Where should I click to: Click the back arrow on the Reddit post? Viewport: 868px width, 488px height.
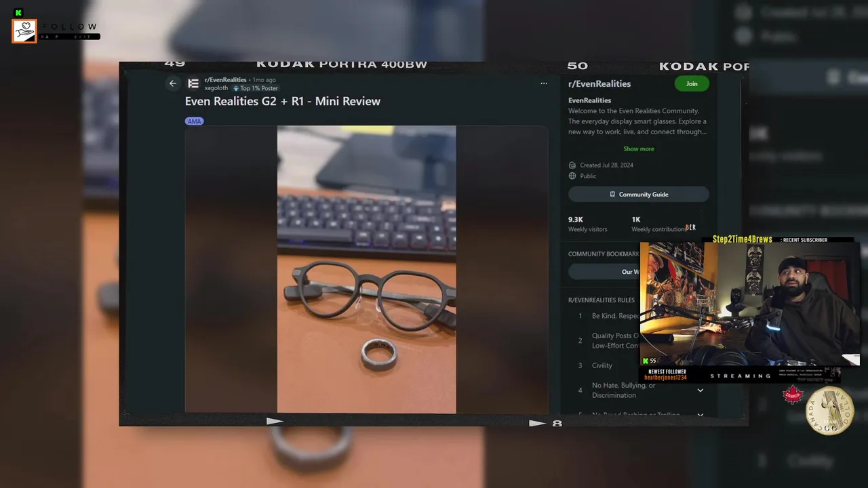[x=173, y=83]
